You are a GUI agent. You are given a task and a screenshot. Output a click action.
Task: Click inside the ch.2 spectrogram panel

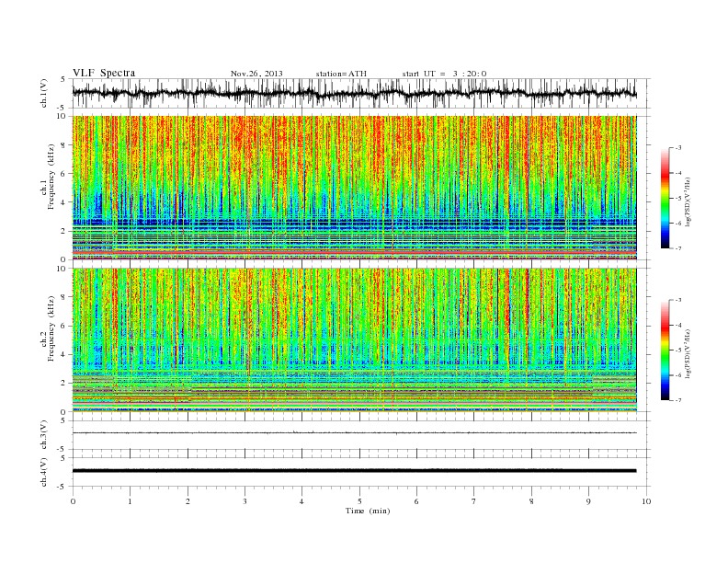pyautogui.click(x=354, y=340)
